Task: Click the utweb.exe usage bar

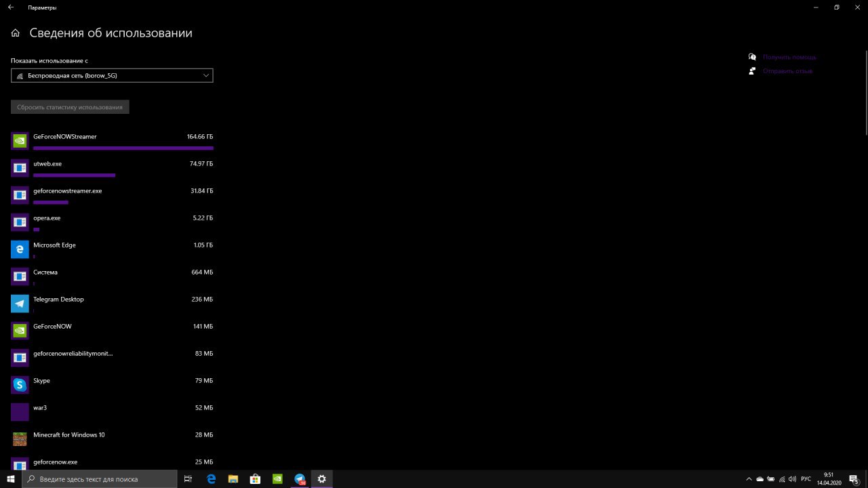Action: coord(74,175)
